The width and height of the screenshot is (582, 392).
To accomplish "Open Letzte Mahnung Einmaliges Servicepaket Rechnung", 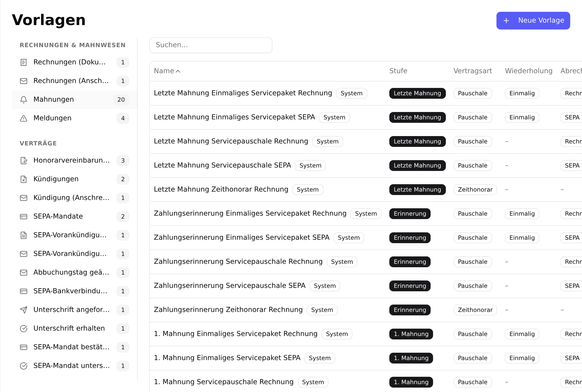I will coord(243,93).
